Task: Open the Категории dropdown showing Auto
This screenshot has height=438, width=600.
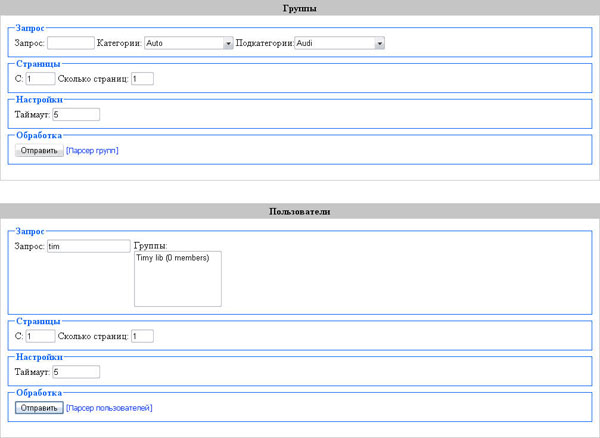Action: [x=189, y=43]
